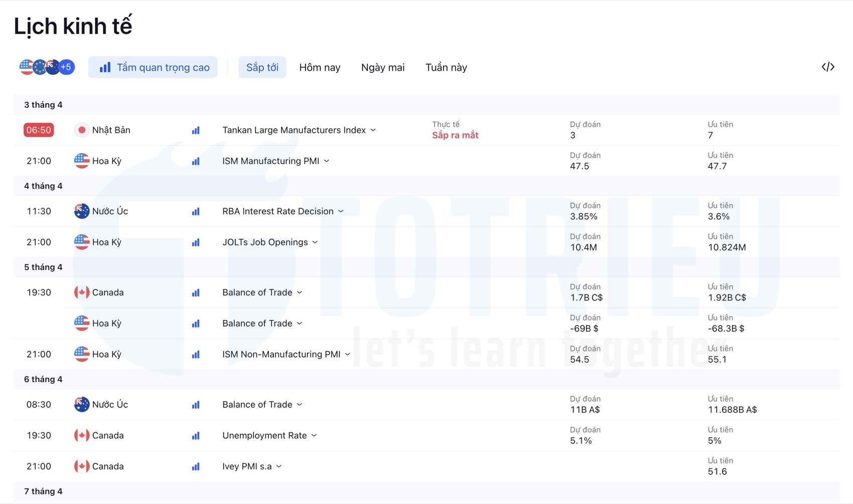The width and height of the screenshot is (853, 504).
Task: Expand the JOLTs Job Openings dropdown
Action: point(315,242)
